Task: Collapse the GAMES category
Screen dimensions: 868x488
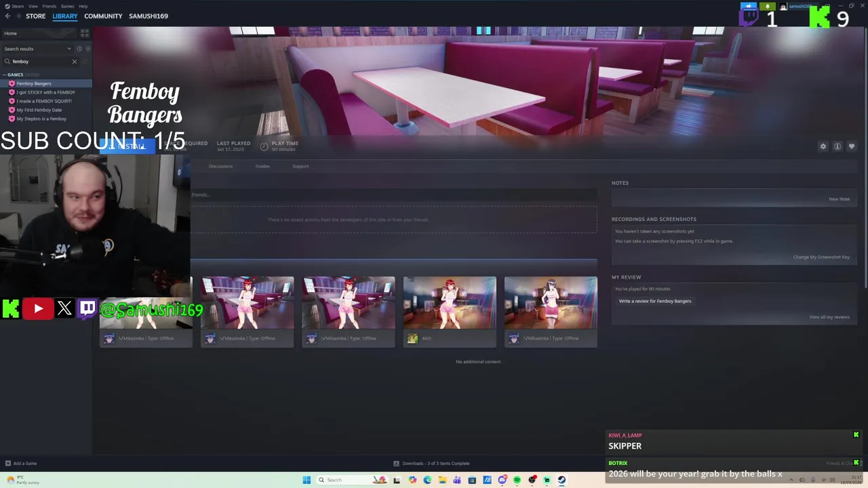Action: [4, 75]
